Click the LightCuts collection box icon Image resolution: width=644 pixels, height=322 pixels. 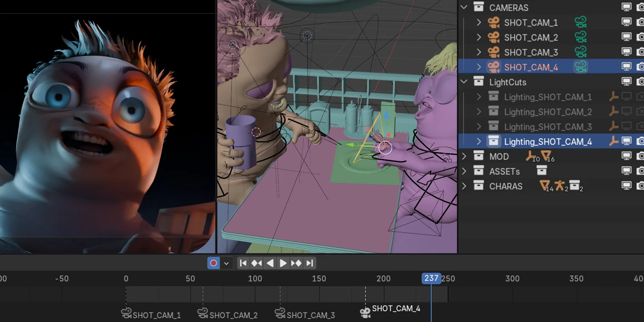[478, 81]
